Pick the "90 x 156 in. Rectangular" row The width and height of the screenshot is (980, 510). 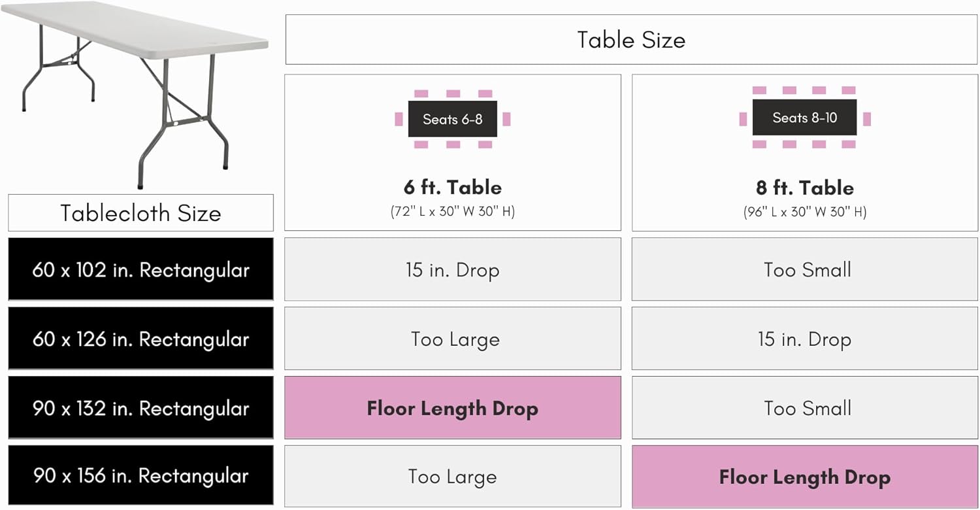pos(140,476)
